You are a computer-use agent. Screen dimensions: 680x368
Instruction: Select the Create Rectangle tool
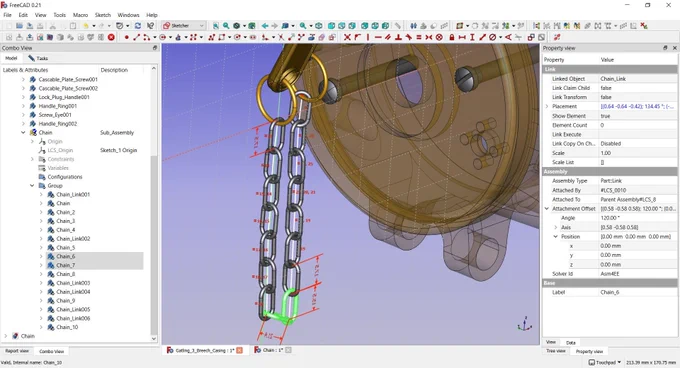pyautogui.click(x=222, y=37)
